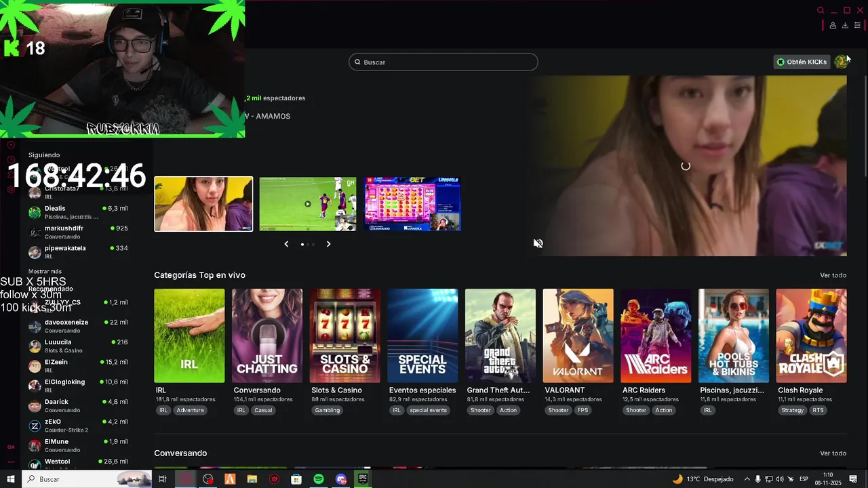Image resolution: width=868 pixels, height=488 pixels.
Task: Open Task View in taskbar
Action: point(163,479)
